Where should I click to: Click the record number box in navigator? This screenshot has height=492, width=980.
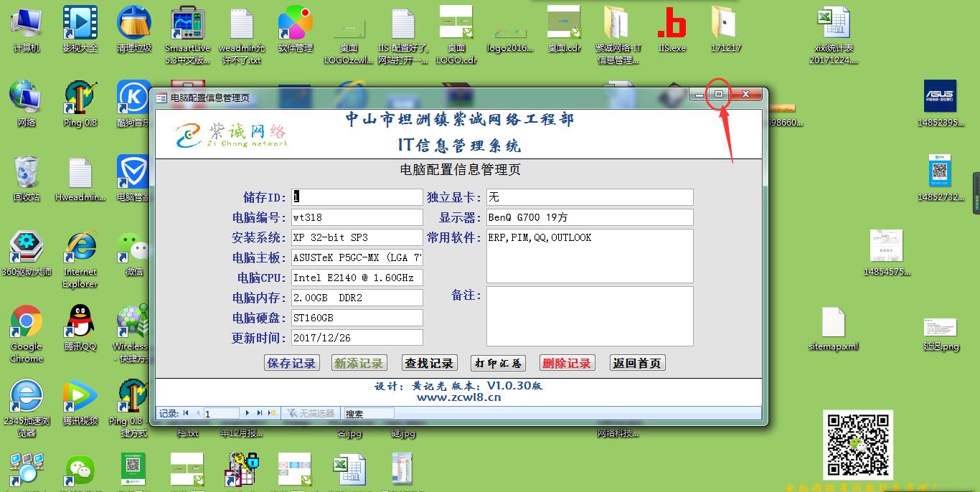(x=221, y=413)
